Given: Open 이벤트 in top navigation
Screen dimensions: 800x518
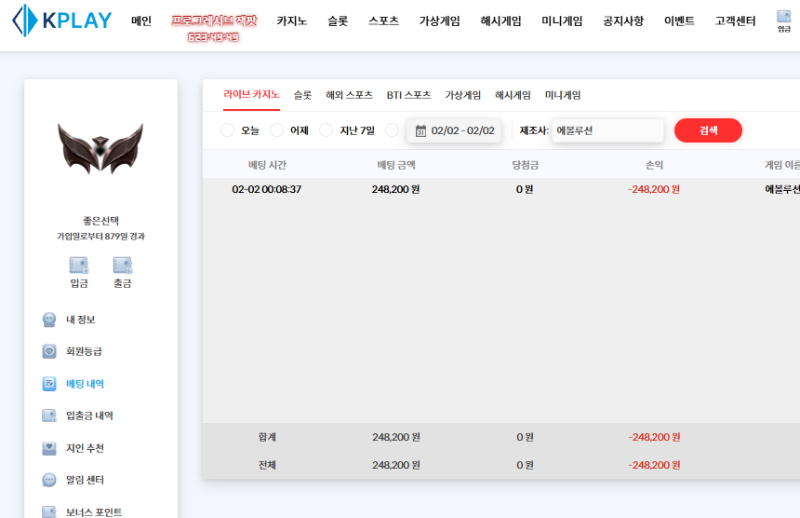Looking at the screenshot, I should 680,21.
